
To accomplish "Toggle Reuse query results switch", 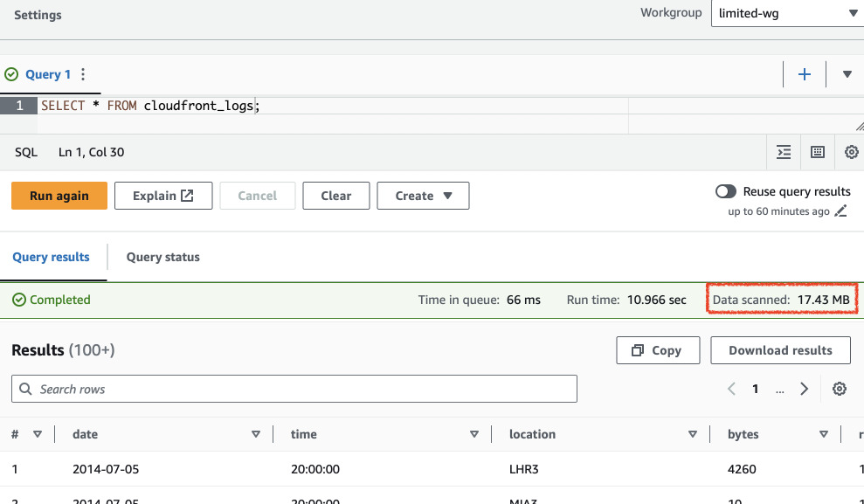I will tap(725, 191).
